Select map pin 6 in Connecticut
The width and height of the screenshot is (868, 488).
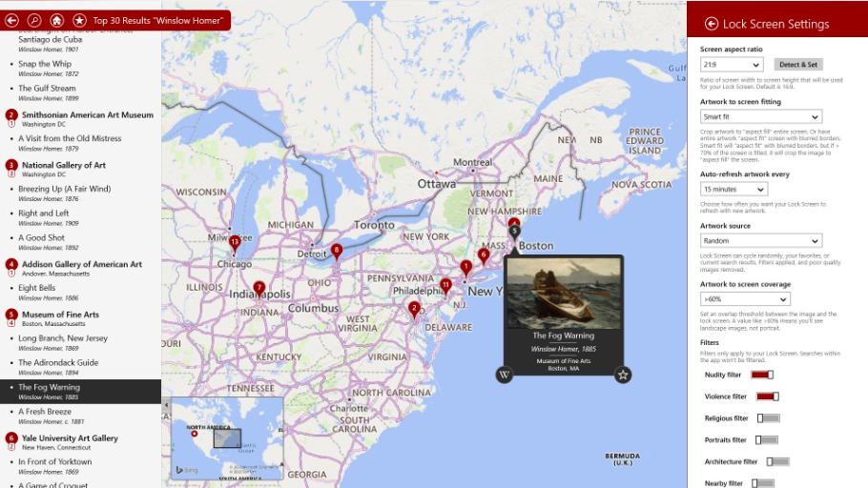(x=484, y=256)
